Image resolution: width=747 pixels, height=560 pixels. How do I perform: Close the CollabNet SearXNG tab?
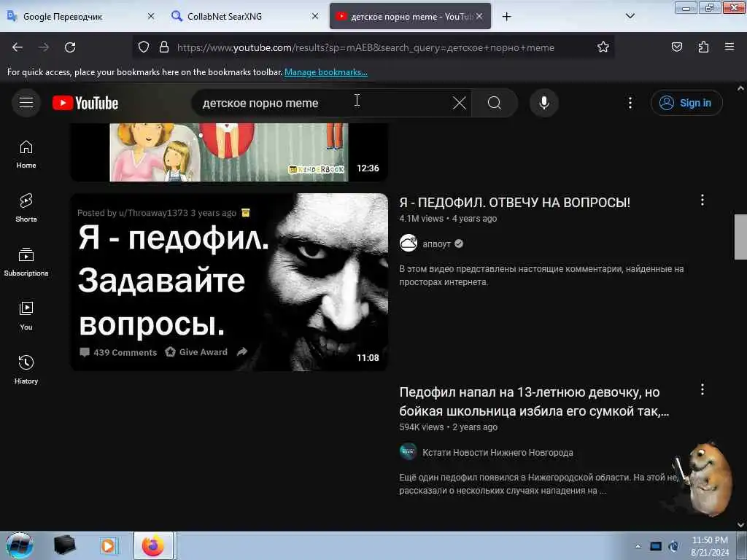(x=315, y=16)
